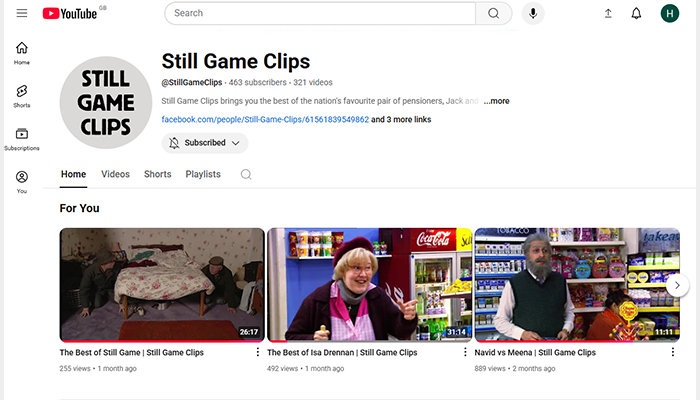The width and height of the screenshot is (700, 400).
Task: Click the @StillGameClips handle
Action: click(x=192, y=82)
